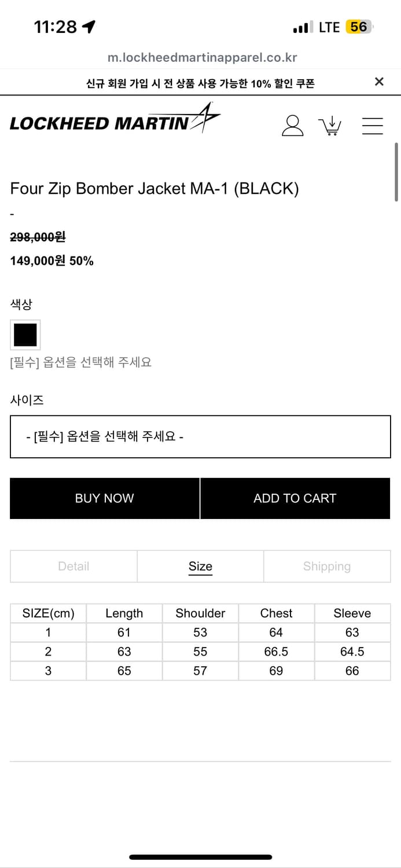
Task: Tap the new member coupon banner text
Action: tap(200, 83)
